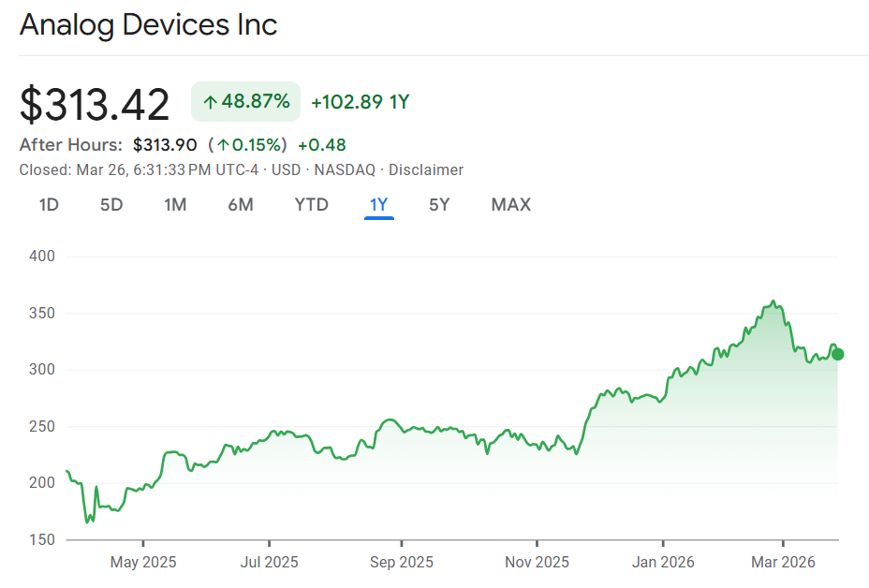Click the Sep 2025 axis label
This screenshot has width=869, height=588.
[x=401, y=562]
